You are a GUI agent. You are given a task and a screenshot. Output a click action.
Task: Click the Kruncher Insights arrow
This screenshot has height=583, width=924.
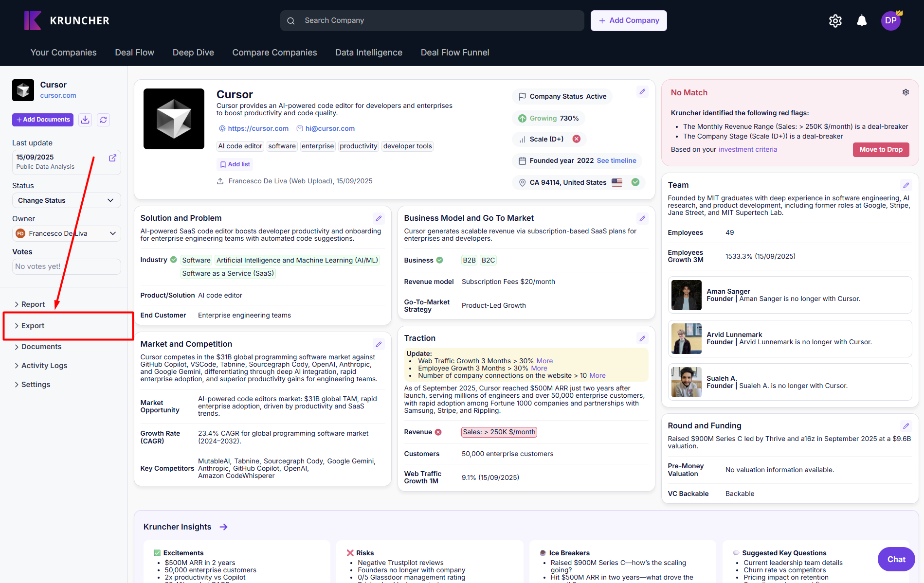(223, 527)
